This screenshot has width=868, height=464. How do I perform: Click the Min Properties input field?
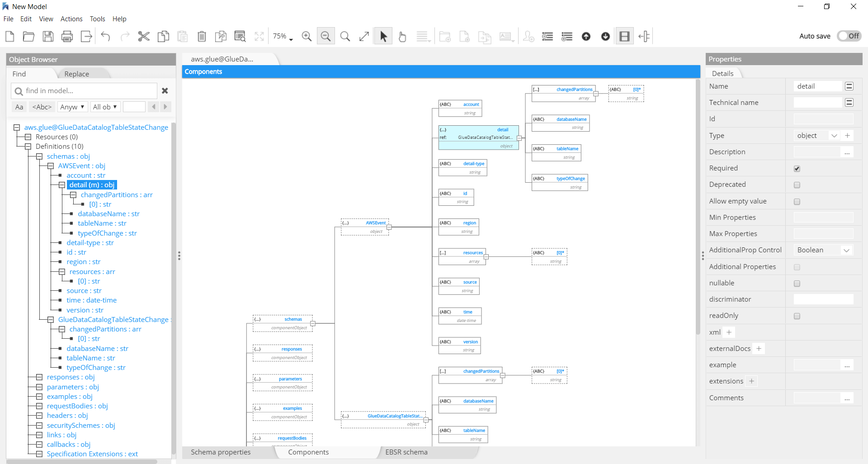pos(824,218)
